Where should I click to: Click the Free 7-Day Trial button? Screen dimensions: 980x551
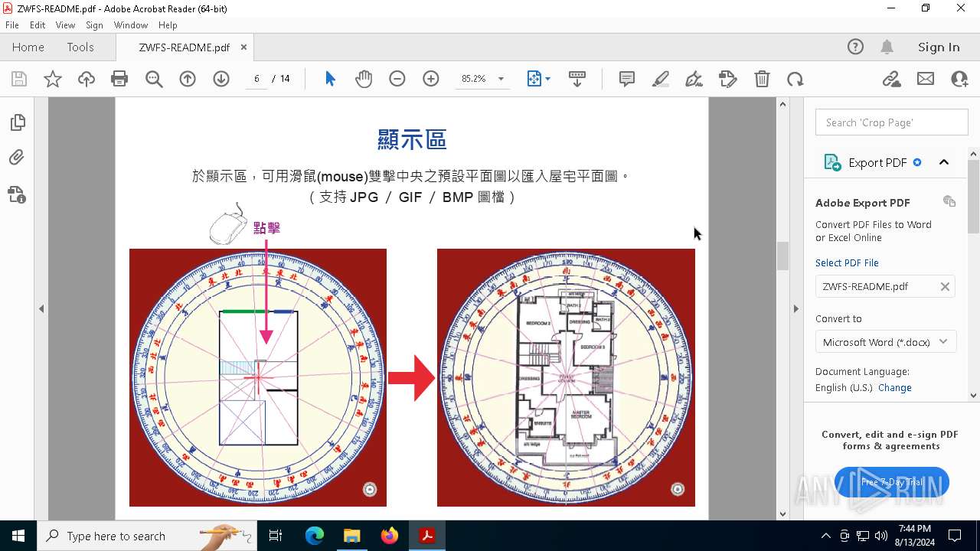tap(892, 482)
